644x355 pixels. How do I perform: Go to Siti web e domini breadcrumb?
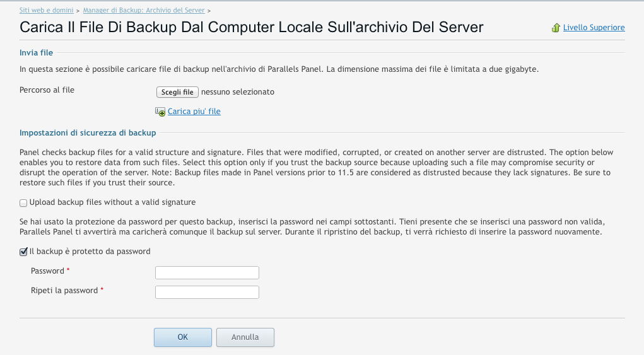coord(47,10)
